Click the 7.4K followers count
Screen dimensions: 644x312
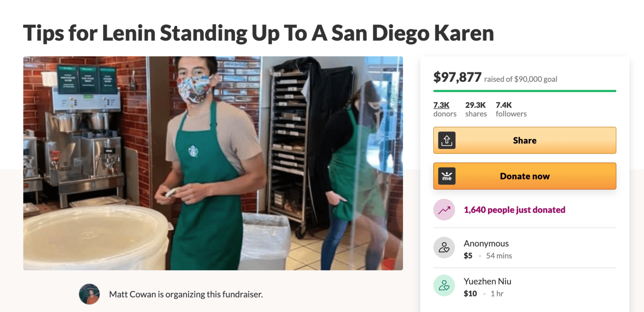[x=511, y=109]
